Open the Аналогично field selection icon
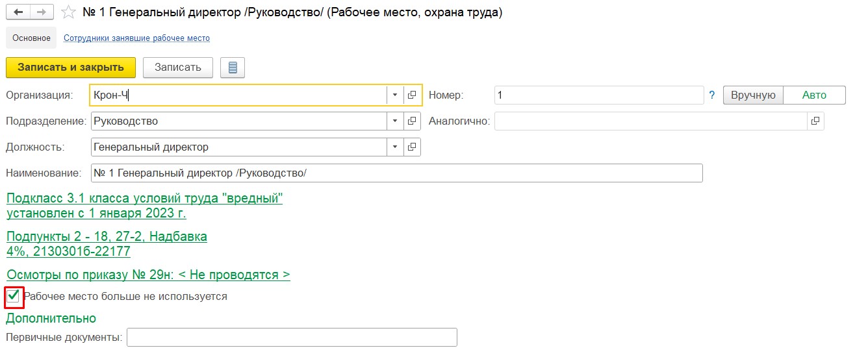This screenshot has width=868, height=359. 815,121
